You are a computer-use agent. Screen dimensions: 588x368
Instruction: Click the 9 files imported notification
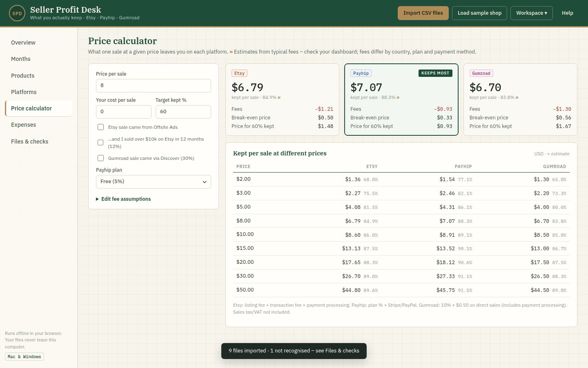294,351
